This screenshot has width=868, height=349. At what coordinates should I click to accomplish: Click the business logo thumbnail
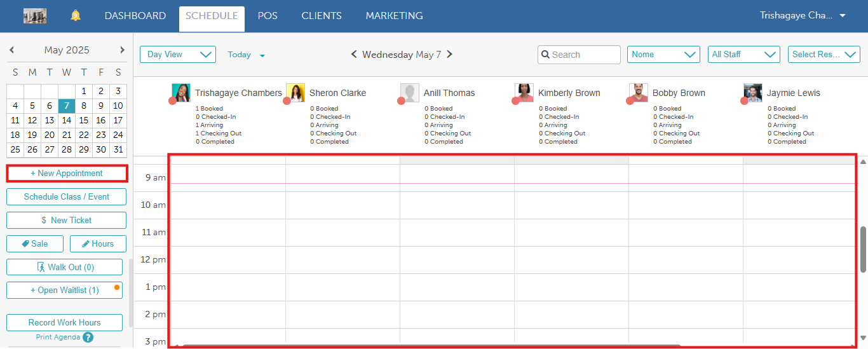pyautogui.click(x=35, y=16)
